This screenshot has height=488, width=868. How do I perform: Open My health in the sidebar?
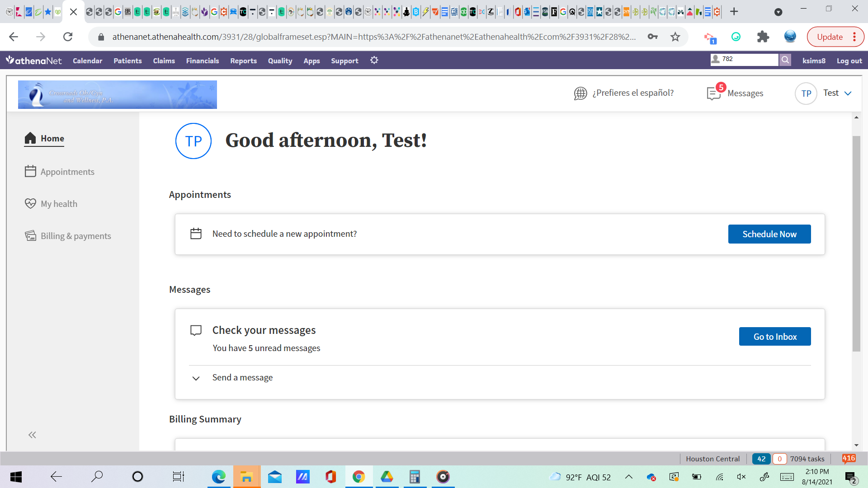59,204
